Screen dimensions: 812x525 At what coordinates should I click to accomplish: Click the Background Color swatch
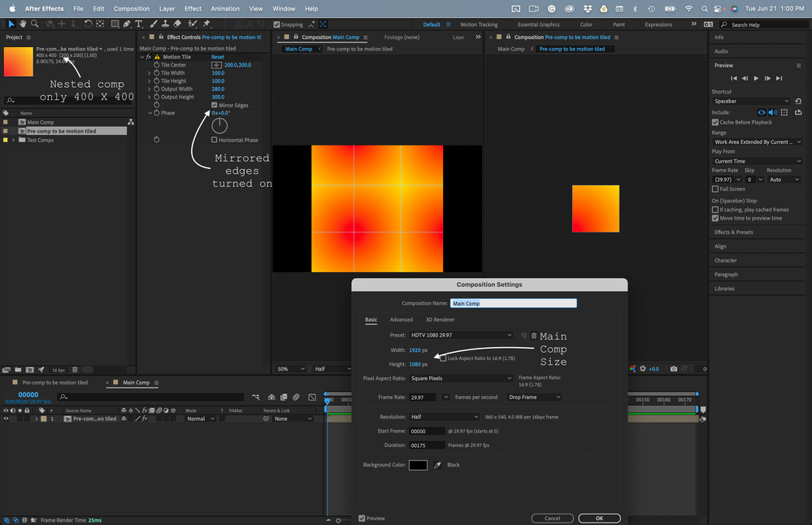418,465
